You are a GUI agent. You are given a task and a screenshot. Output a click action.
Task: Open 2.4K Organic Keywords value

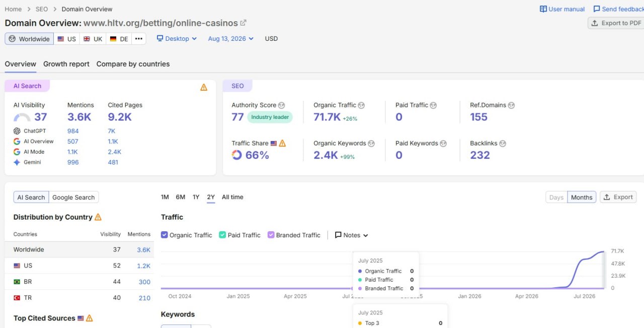[326, 155]
